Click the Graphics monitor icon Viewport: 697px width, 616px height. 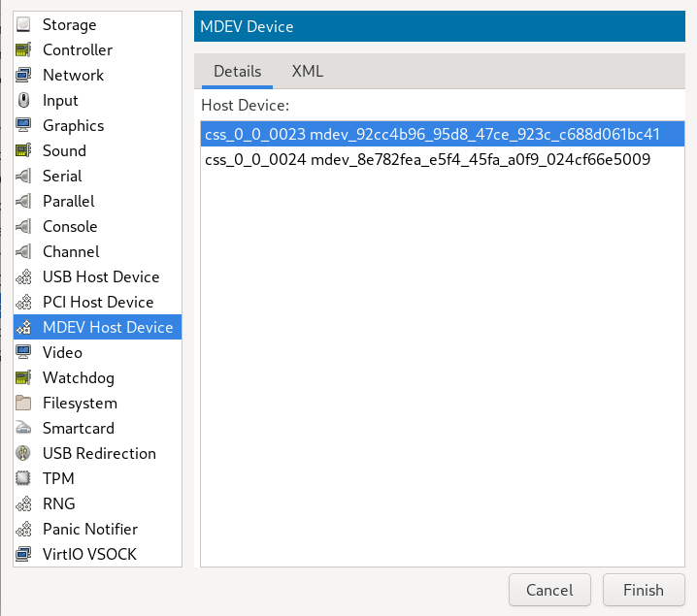[x=23, y=126]
